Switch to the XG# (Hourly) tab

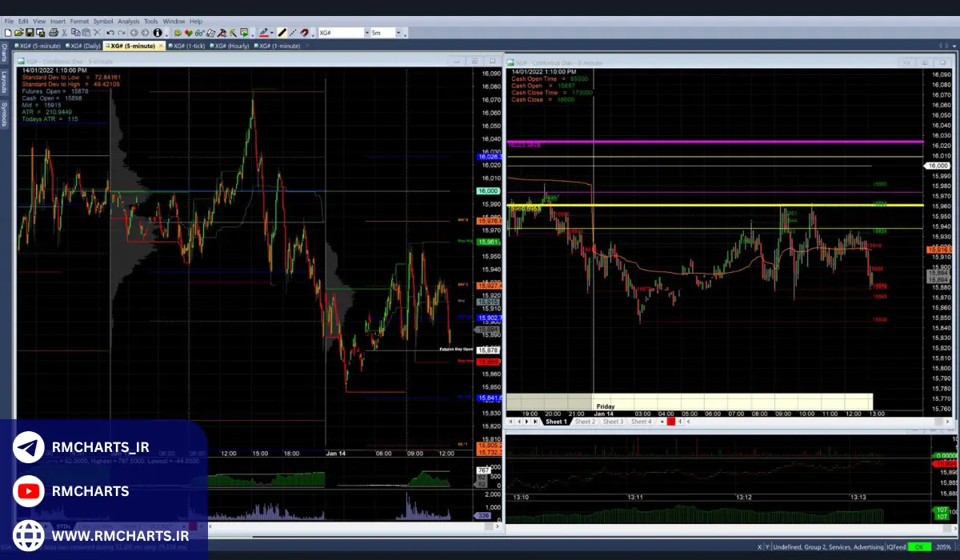click(231, 46)
